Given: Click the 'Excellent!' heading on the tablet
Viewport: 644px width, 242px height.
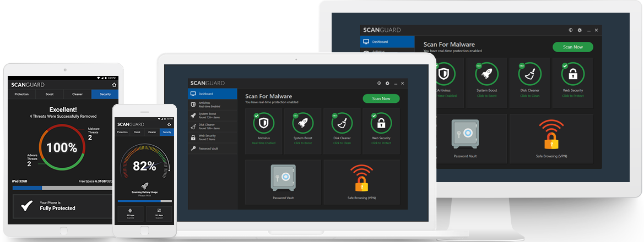Looking at the screenshot, I should click(63, 109).
